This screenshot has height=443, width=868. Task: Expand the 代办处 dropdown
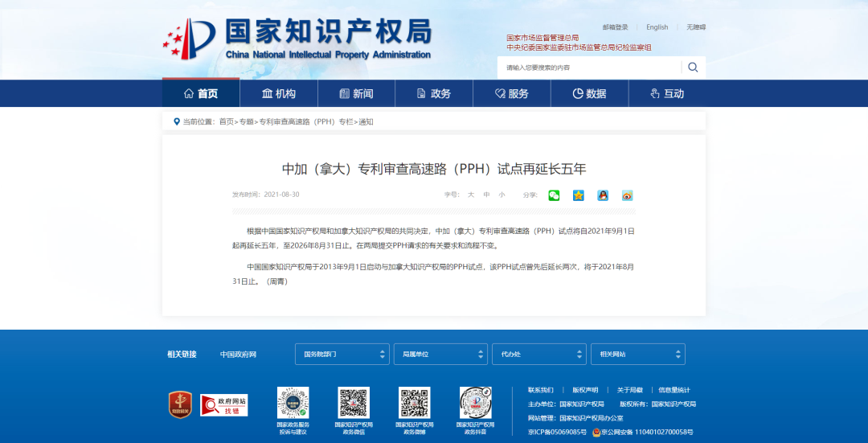[539, 354]
